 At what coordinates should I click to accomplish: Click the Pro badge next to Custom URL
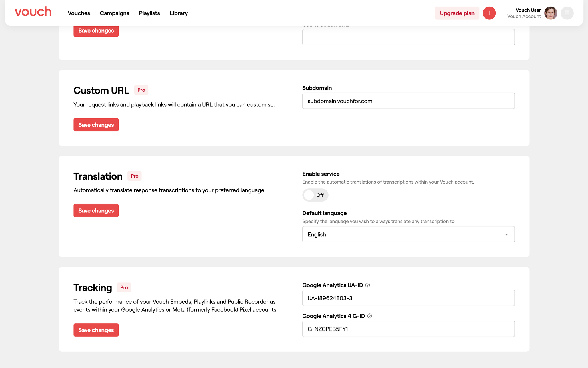pyautogui.click(x=141, y=90)
